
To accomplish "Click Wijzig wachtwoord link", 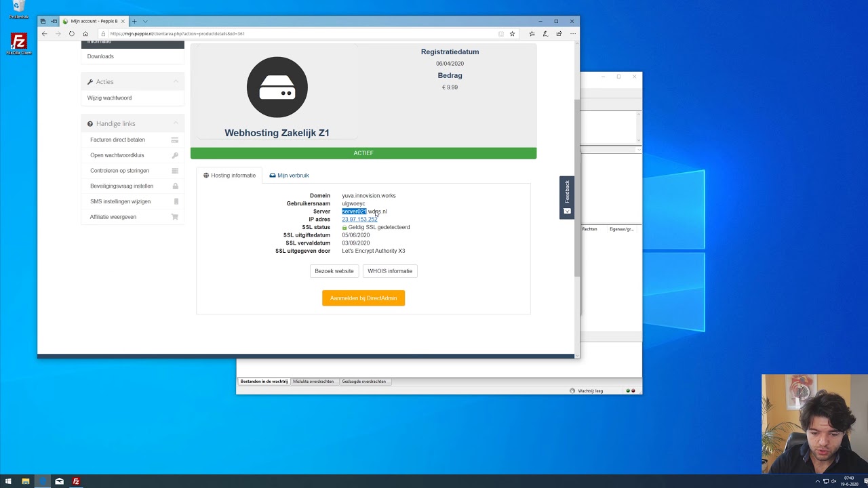I will tap(109, 98).
